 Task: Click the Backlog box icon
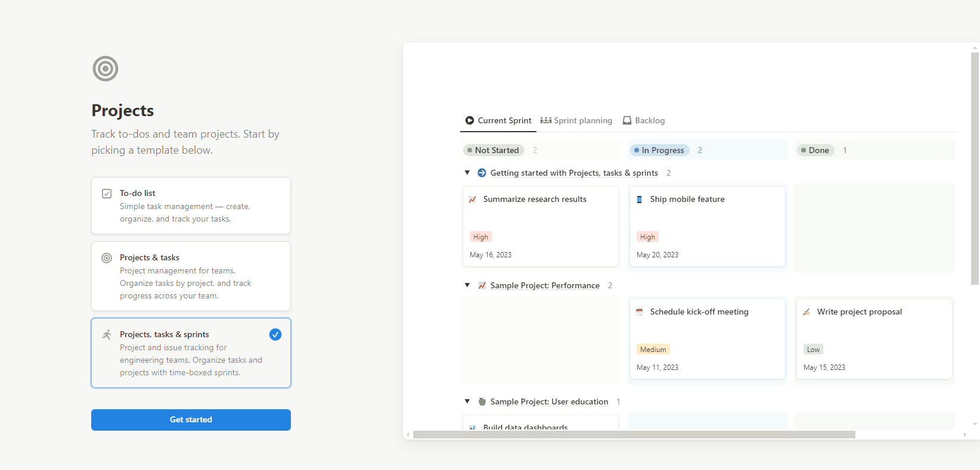(x=627, y=120)
